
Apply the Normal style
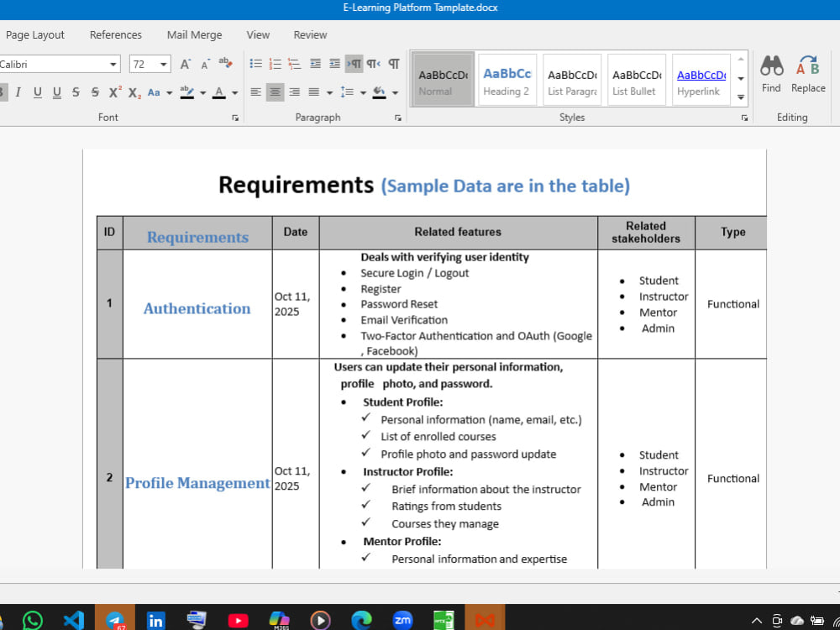point(443,79)
